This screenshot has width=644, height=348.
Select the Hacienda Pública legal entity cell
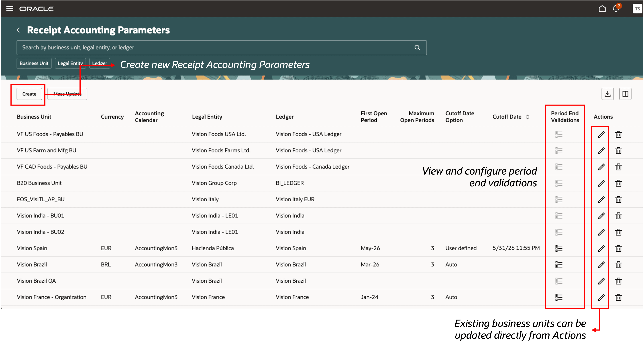click(x=213, y=248)
